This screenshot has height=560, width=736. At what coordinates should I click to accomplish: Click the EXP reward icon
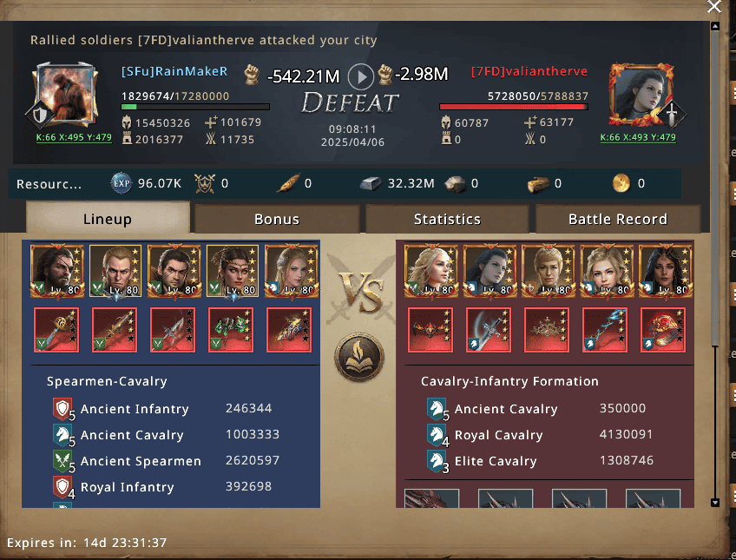(122, 183)
